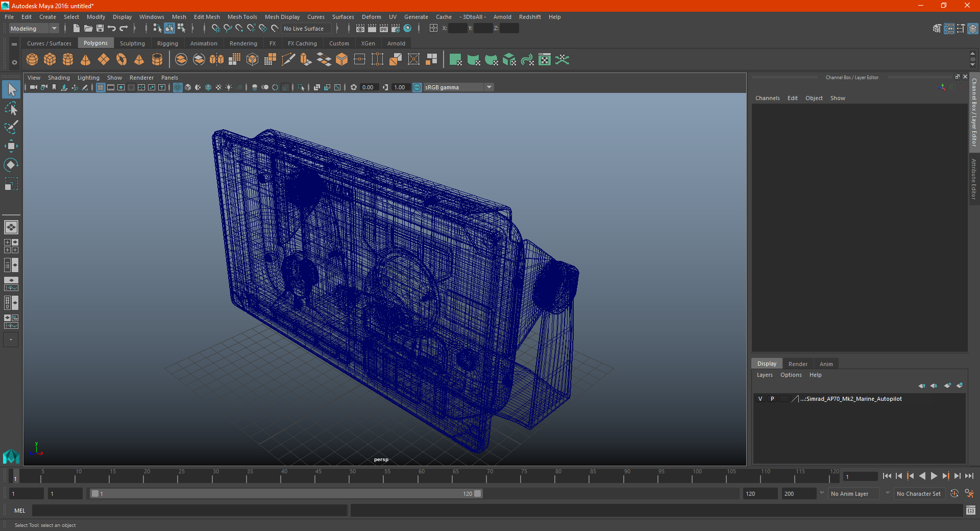Create a Polygon Cone from shelf
This screenshot has width=980, height=531.
click(x=86, y=60)
